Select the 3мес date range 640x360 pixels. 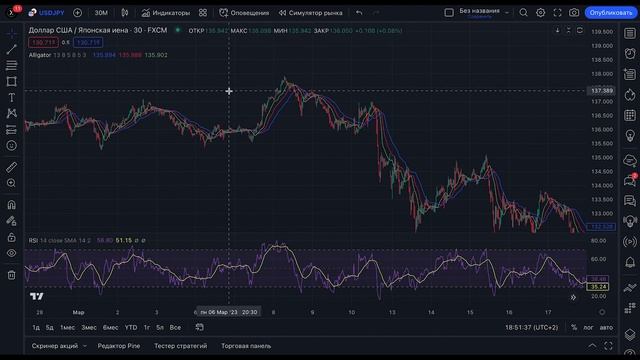[89, 327]
